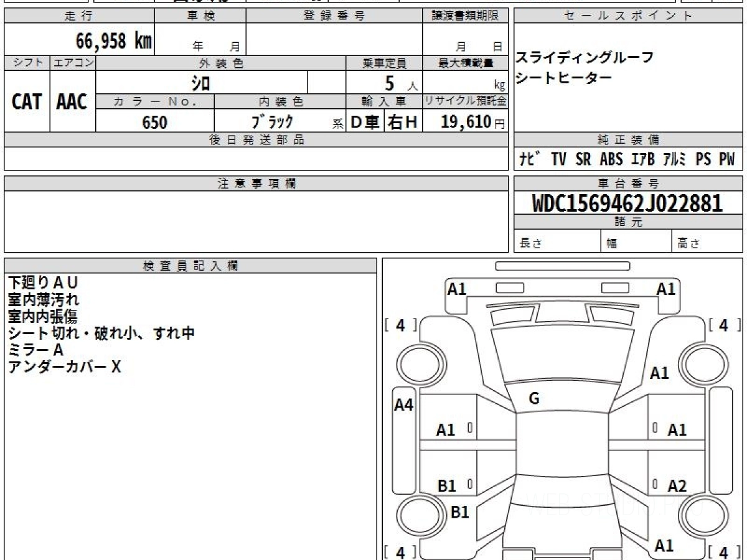Viewport: 747px width, 560px height.
Task: Click the 内装色 header
Action: [280, 101]
